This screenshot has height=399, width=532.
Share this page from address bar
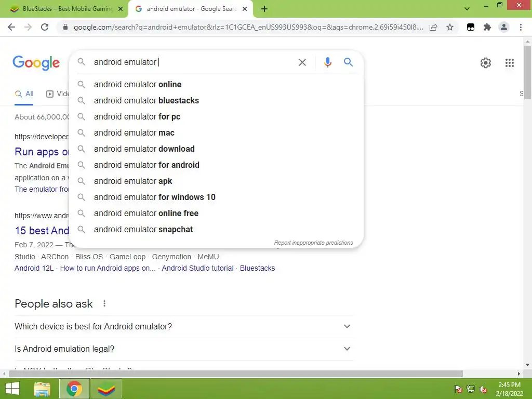tap(433, 27)
